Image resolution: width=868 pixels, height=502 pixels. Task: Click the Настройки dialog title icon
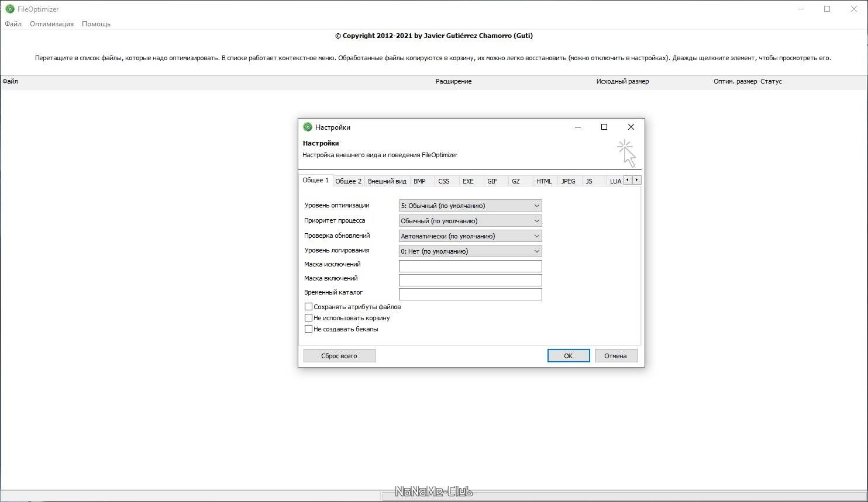pos(308,127)
